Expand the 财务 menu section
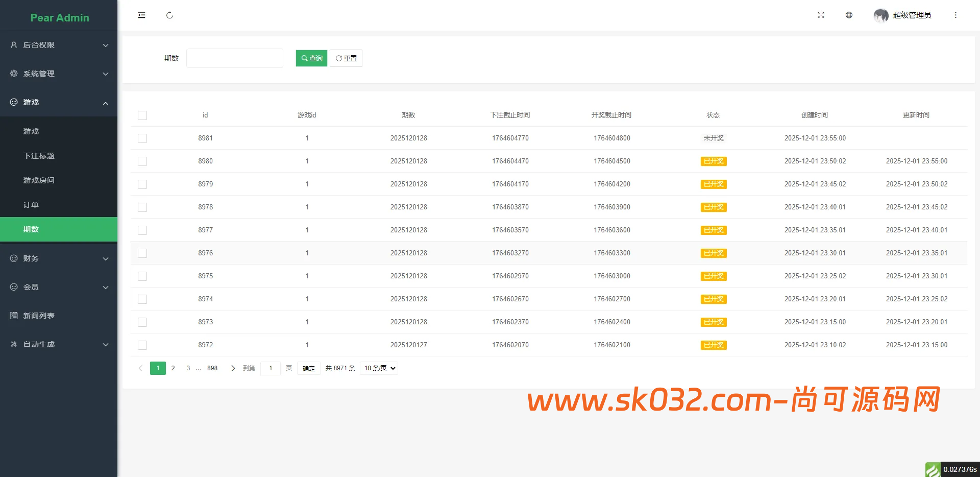 [x=59, y=258]
